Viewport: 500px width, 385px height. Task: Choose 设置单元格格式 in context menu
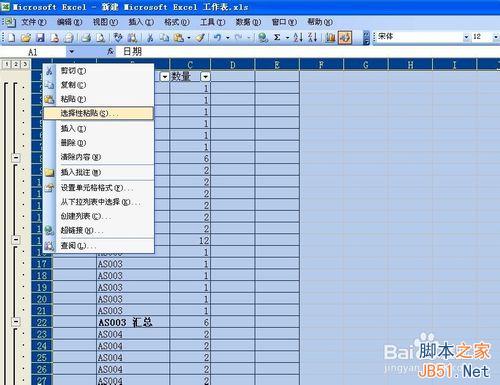[x=99, y=188]
